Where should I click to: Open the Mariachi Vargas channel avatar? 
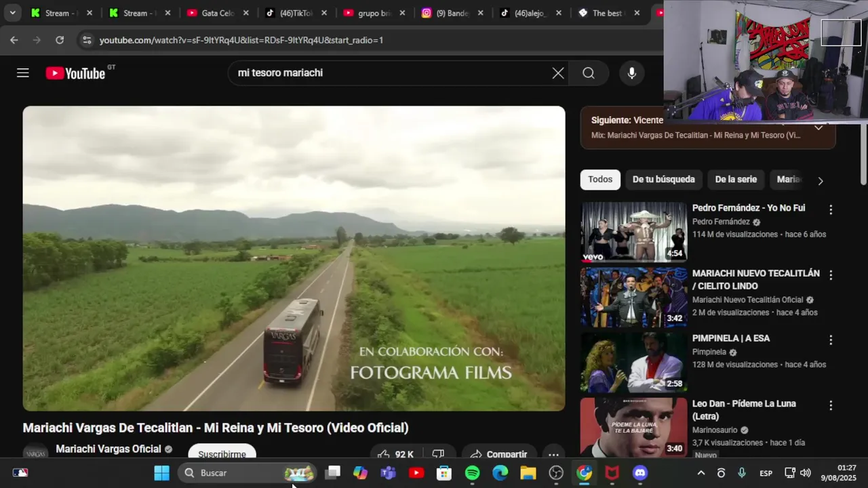(35, 453)
